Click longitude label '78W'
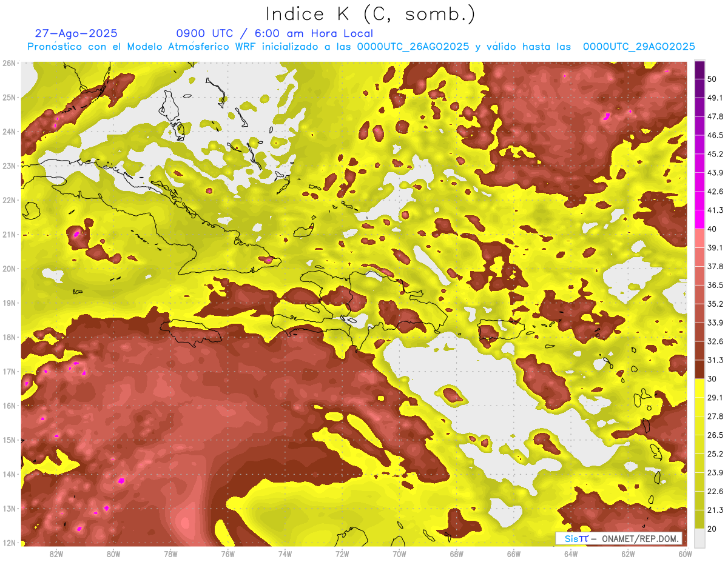 pyautogui.click(x=170, y=554)
